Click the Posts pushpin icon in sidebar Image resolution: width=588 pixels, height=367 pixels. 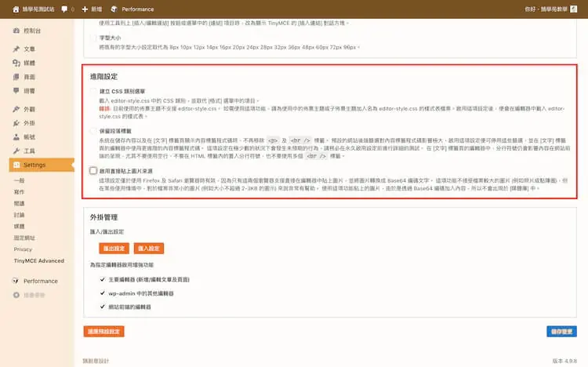[x=16, y=49]
